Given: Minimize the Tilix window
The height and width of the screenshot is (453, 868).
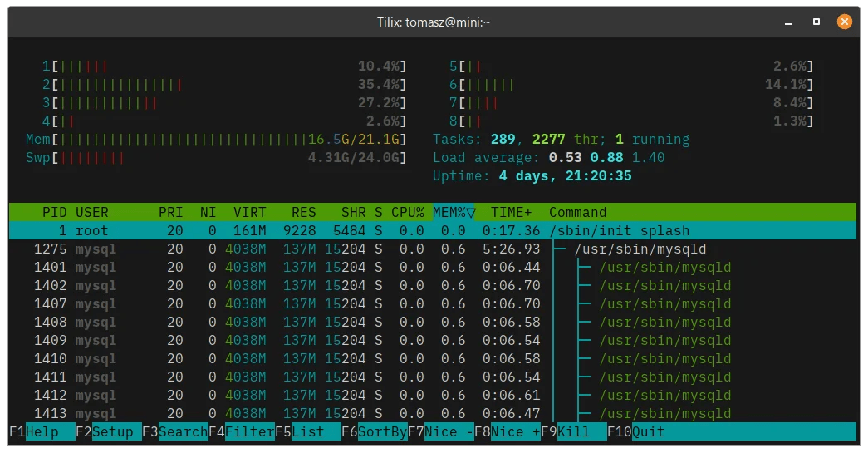Looking at the screenshot, I should (787, 22).
